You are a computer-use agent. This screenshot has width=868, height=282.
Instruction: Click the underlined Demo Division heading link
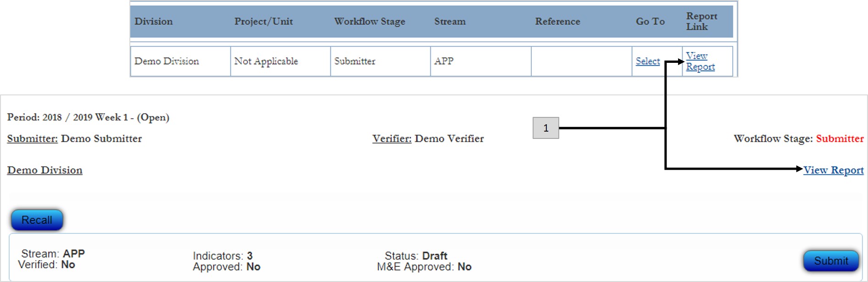[45, 170]
